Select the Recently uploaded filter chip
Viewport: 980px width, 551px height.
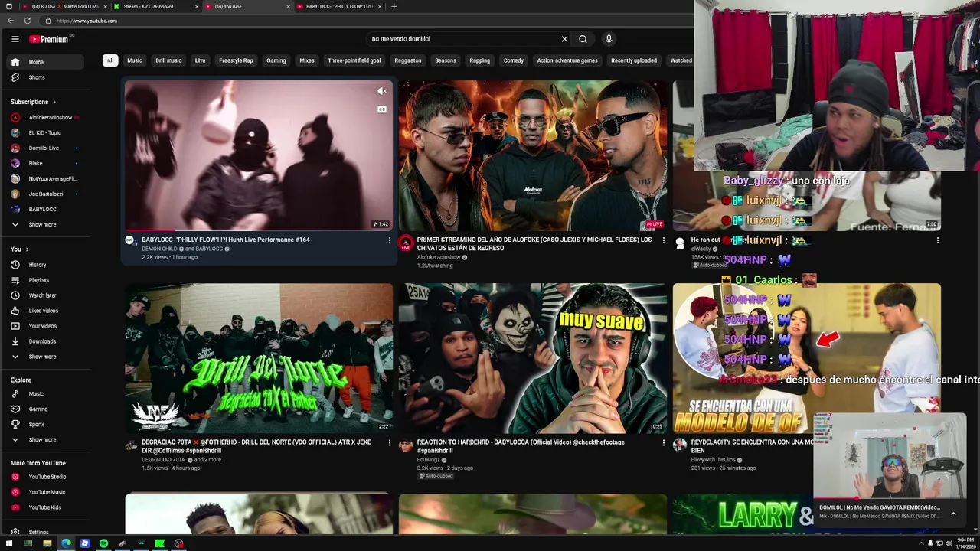click(x=634, y=60)
